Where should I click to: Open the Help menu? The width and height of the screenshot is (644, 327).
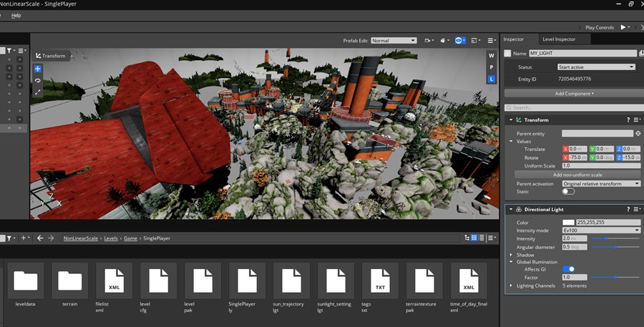click(16, 15)
